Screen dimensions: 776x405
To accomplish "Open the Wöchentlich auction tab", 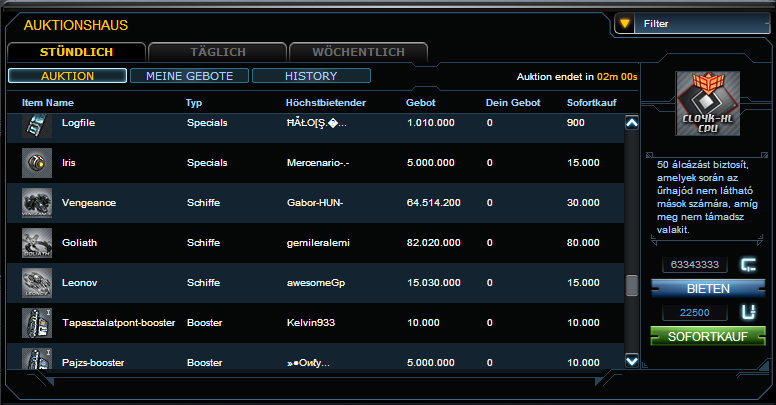I will tap(358, 51).
